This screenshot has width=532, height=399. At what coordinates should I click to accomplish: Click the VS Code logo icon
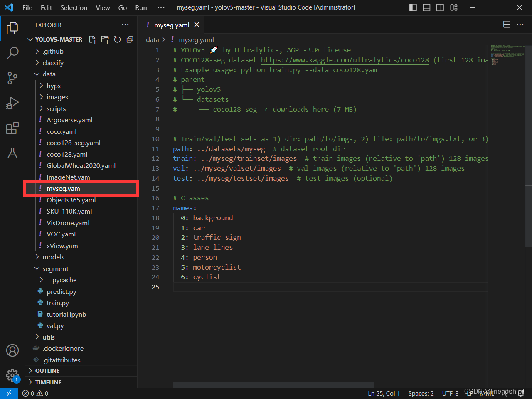9,7
